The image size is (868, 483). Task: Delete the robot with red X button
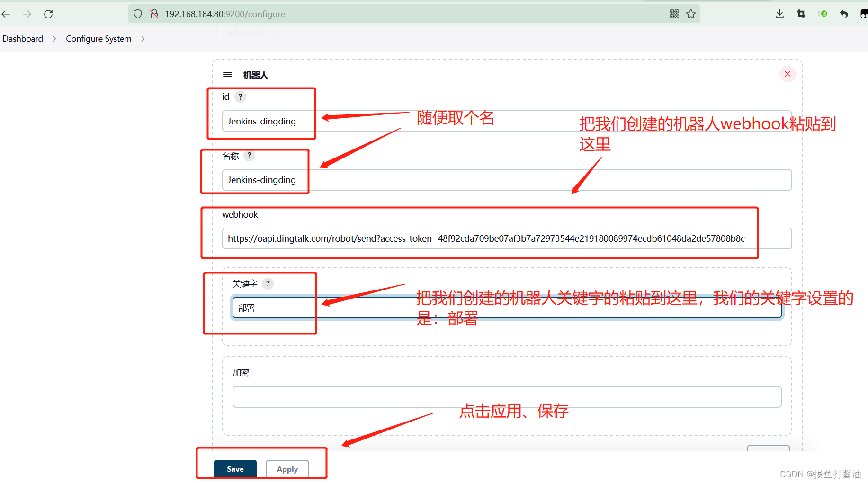[x=787, y=74]
